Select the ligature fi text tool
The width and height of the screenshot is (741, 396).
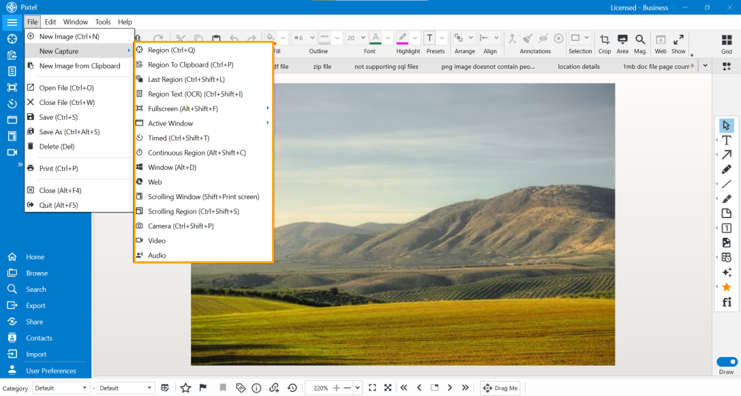(726, 302)
